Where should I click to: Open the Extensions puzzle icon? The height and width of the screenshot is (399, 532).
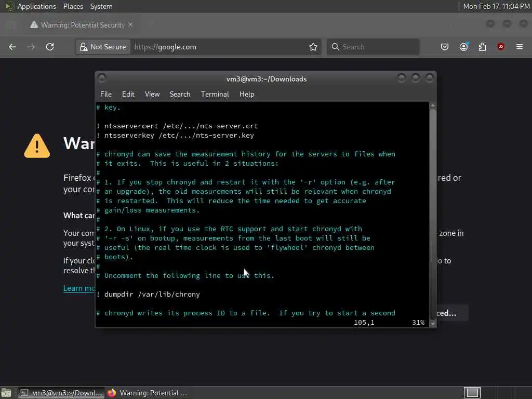coord(482,47)
